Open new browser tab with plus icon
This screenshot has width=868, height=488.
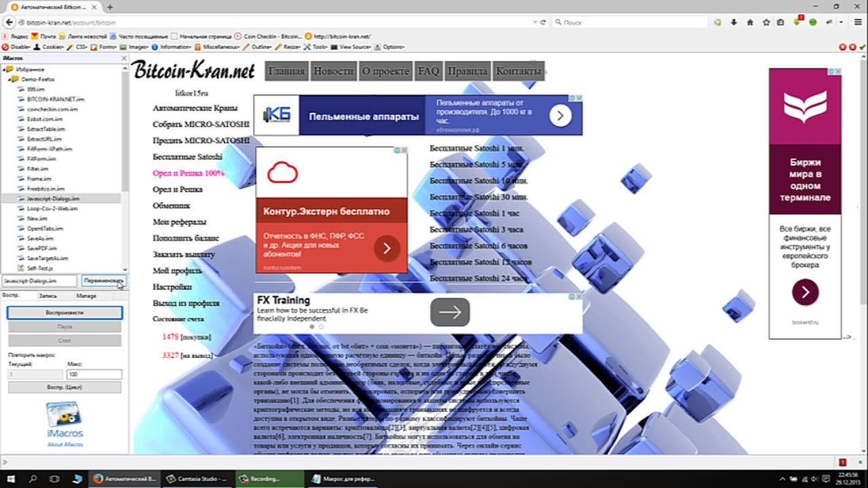[x=110, y=7]
